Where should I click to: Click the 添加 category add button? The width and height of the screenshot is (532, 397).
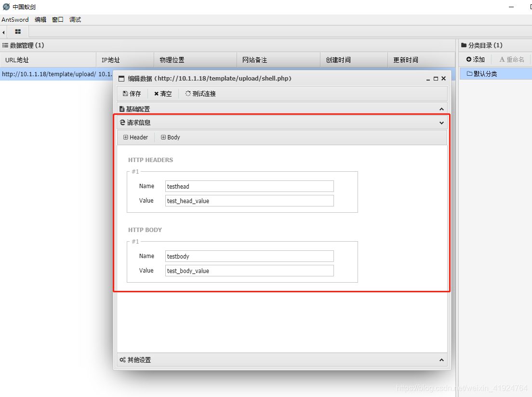475,59
